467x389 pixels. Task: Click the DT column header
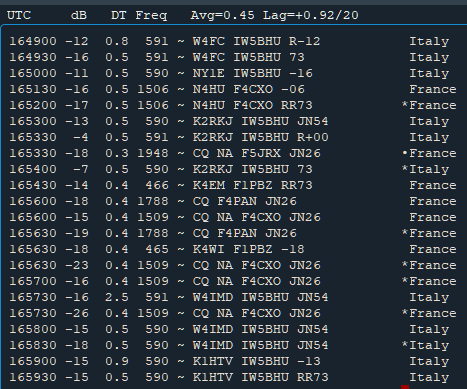click(118, 15)
